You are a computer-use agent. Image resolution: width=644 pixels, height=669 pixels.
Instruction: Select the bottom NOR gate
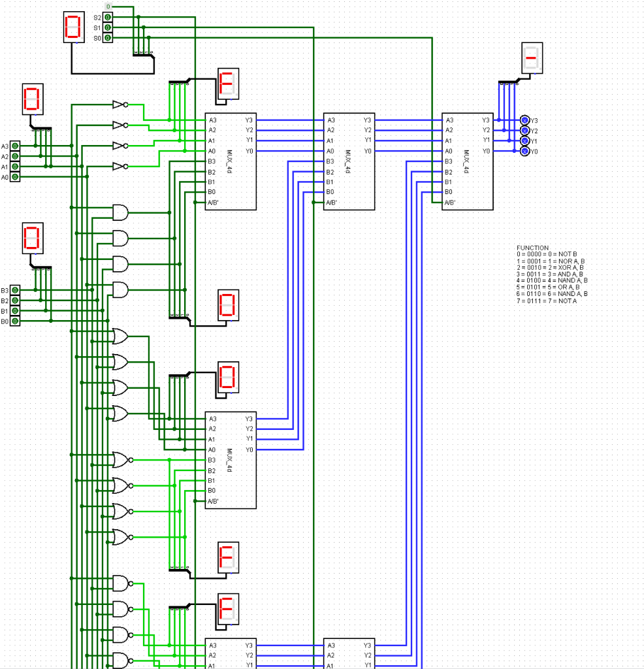(122, 537)
